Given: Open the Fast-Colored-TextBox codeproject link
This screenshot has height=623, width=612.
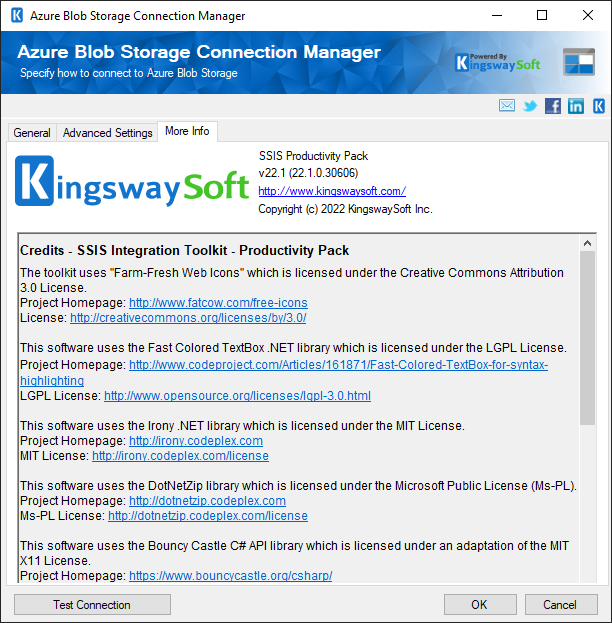Looking at the screenshot, I should [339, 365].
